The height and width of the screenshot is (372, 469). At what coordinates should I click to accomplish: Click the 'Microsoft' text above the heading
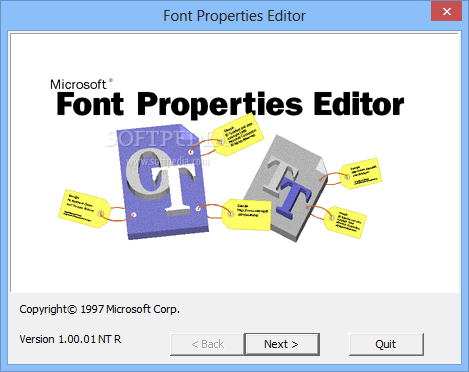point(78,85)
